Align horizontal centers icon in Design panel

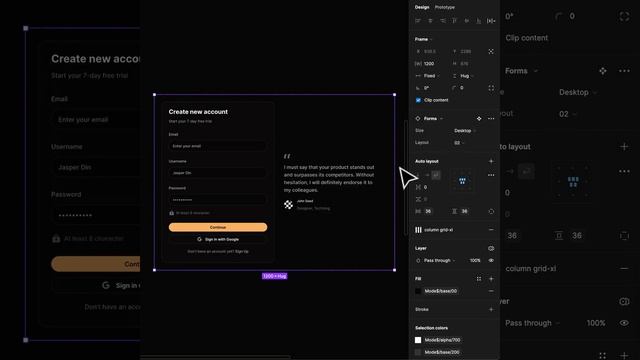(430, 21)
